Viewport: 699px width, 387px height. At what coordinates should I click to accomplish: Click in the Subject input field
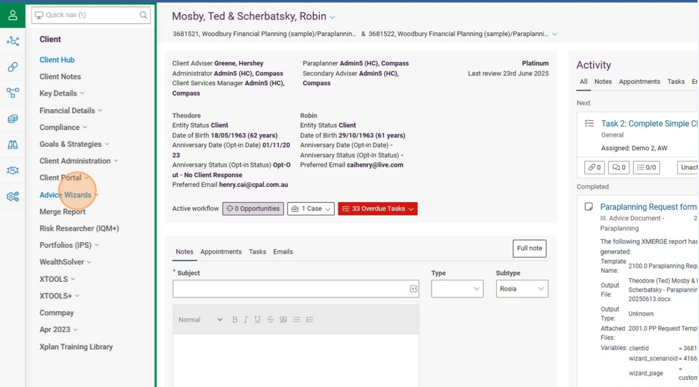point(296,289)
